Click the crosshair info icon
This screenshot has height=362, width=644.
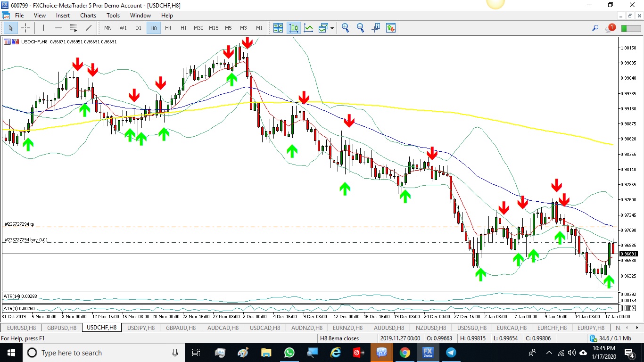[x=376, y=28]
